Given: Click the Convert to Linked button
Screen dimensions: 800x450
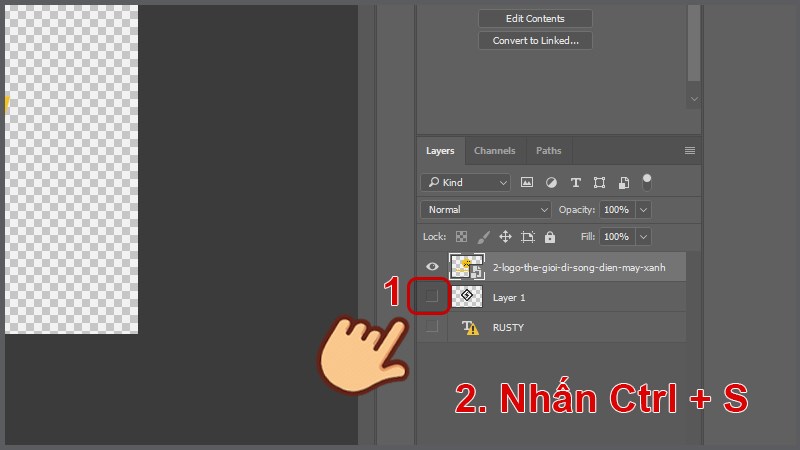Looking at the screenshot, I should (x=535, y=40).
